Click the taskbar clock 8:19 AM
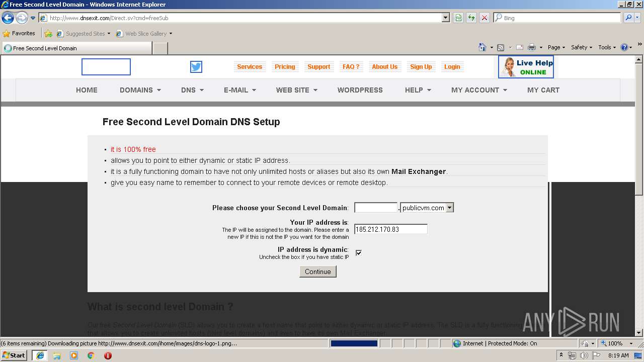 pos(618,355)
